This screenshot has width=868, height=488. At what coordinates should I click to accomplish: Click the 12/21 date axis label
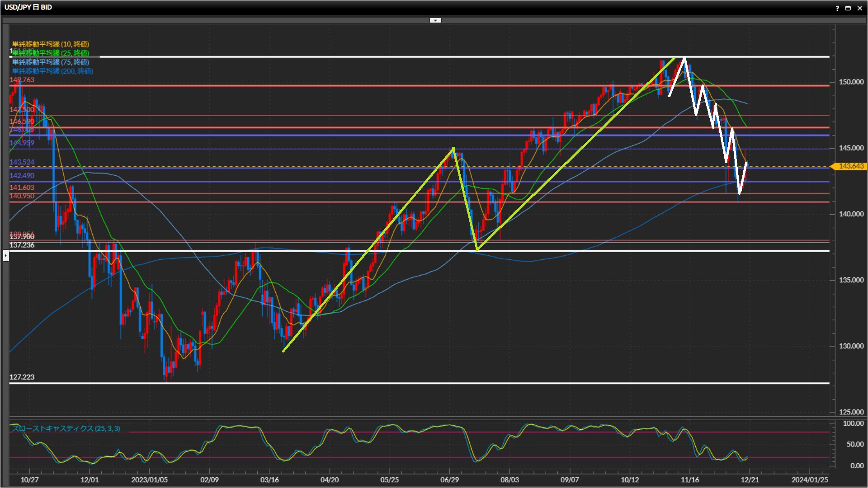750,479
